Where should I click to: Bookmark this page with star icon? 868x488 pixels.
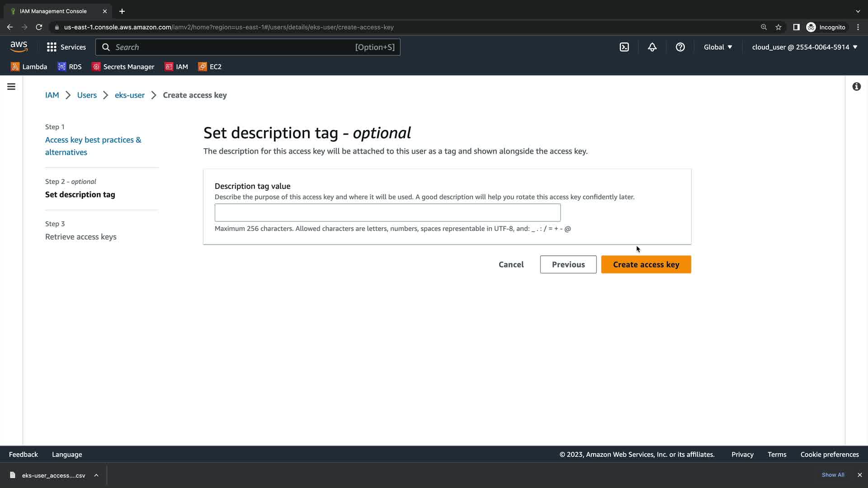pyautogui.click(x=778, y=27)
